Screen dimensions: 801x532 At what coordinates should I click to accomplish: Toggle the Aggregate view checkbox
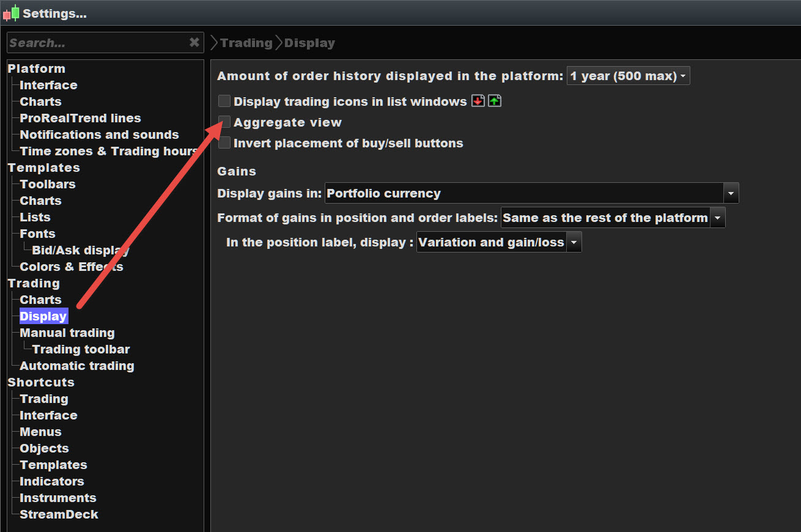coord(224,122)
